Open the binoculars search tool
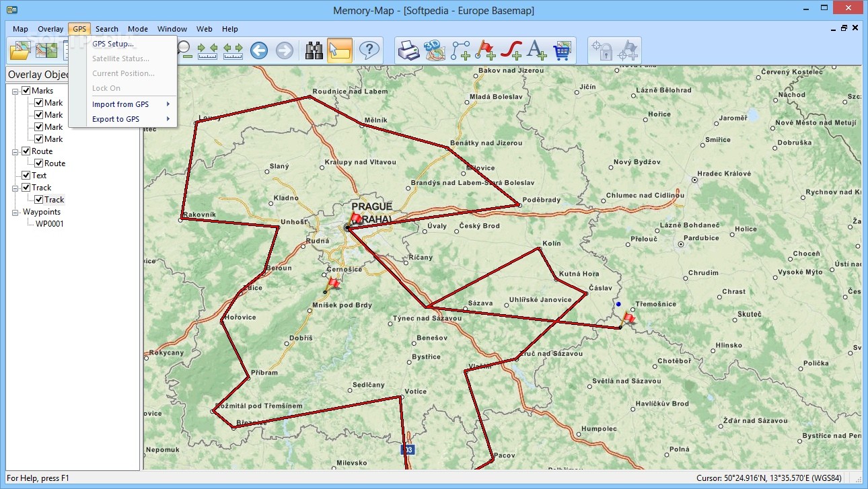868x489 pixels. 314,50
